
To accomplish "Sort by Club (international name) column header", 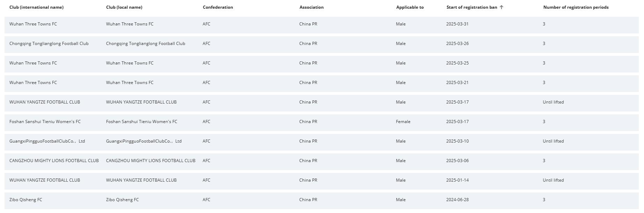I will pos(36,7).
